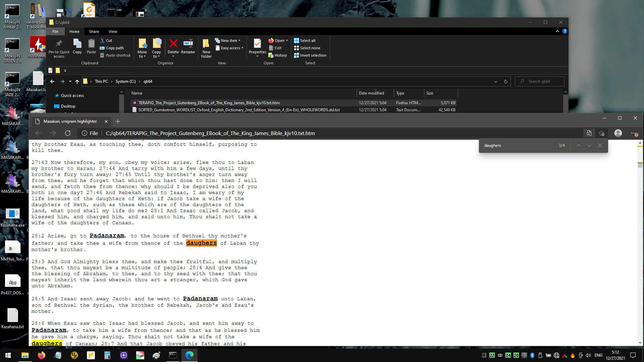This screenshot has height=362, width=644.
Task: Click the Explorer back arrow
Action: [x=52, y=81]
